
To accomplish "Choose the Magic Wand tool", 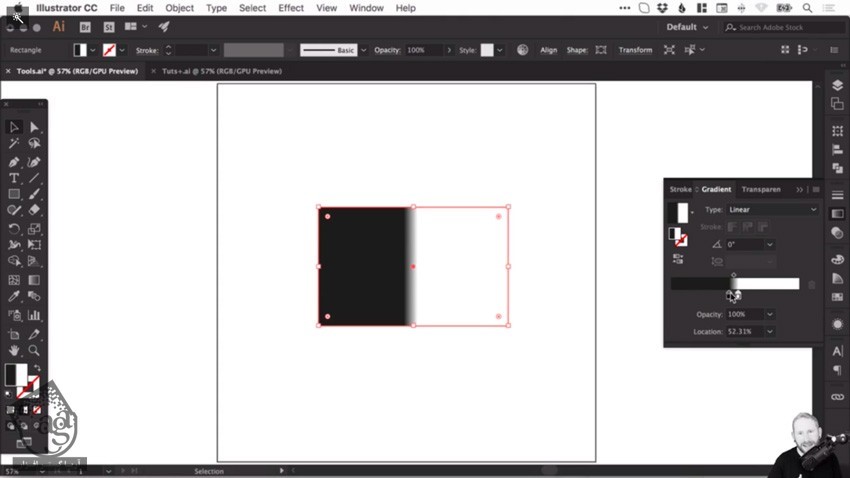I will tap(14, 143).
